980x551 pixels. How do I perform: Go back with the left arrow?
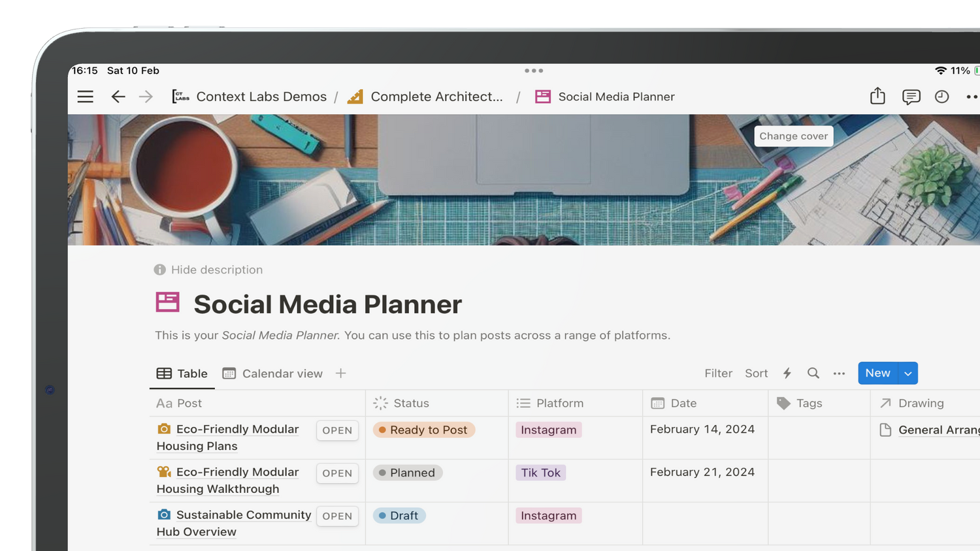[x=118, y=97]
